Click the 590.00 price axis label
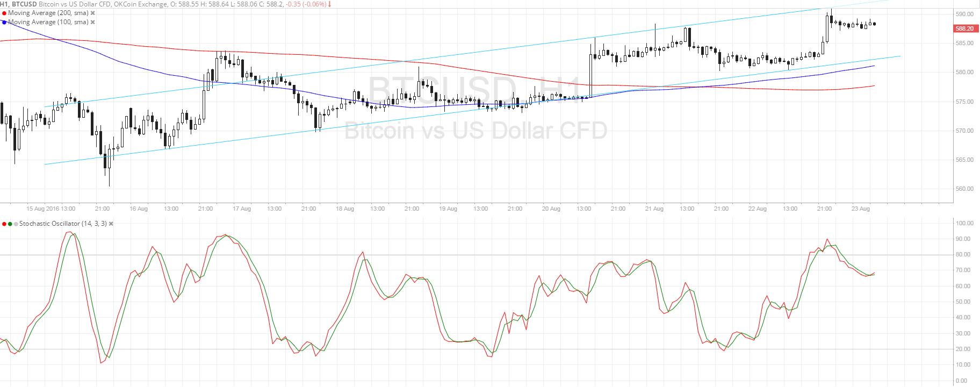The image size is (980, 387). tap(964, 14)
